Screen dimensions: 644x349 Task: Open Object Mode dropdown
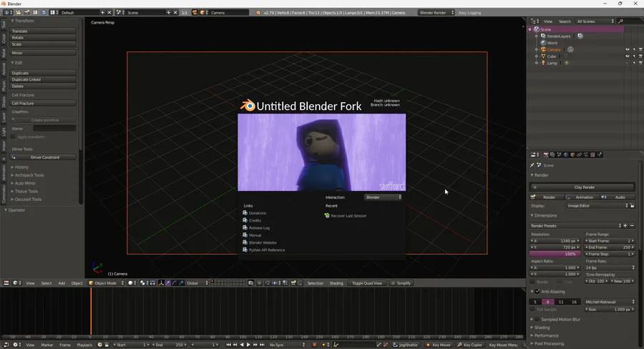[106, 283]
